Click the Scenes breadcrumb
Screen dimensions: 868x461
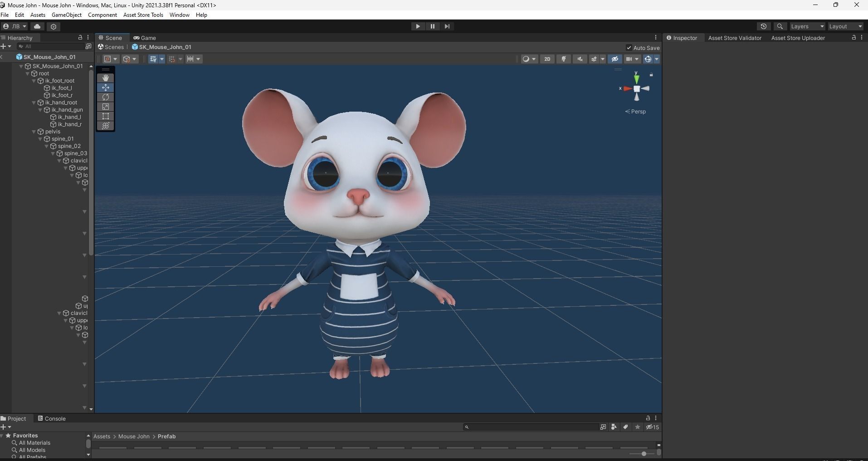click(111, 47)
